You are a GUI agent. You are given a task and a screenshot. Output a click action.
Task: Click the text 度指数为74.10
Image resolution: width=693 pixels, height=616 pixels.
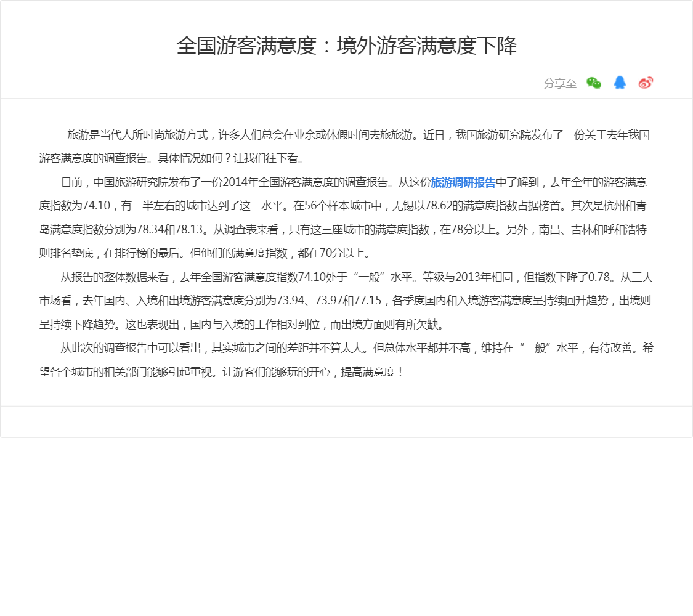click(x=75, y=206)
